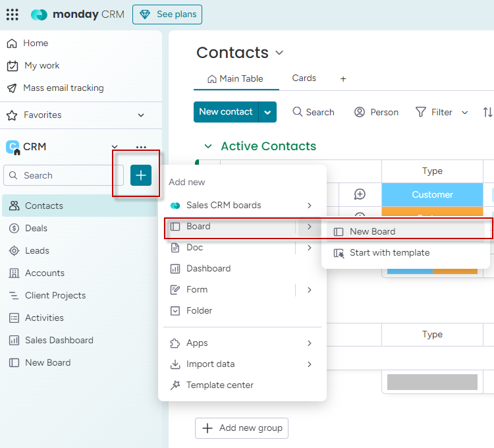Screen dimensions: 494x448
Task: Open CRM workspace dropdown chevron
Action: [x=115, y=146]
